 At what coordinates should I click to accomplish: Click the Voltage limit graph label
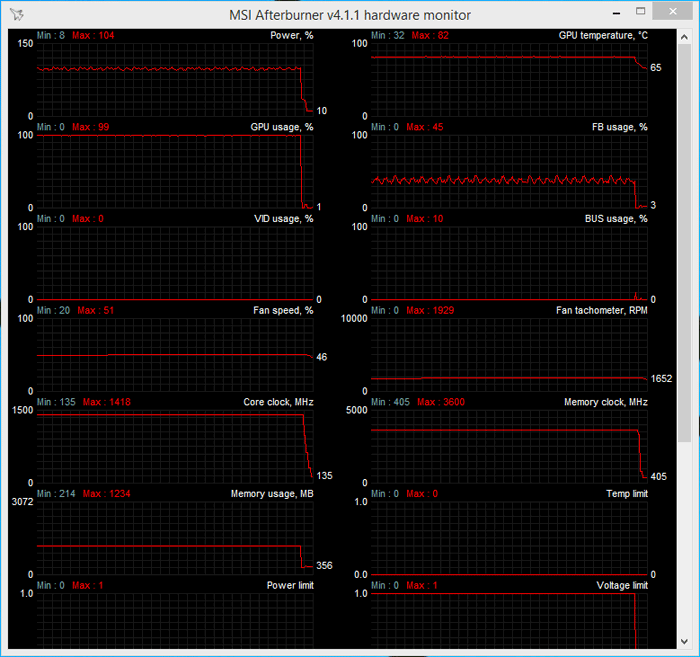622,585
